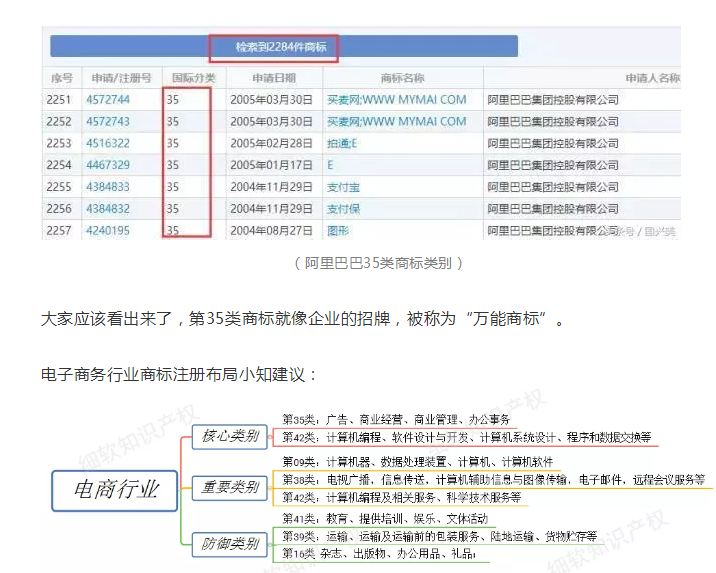Click the 商标名称 column header
Viewport: 716px width, 573px height.
pyautogui.click(x=402, y=78)
